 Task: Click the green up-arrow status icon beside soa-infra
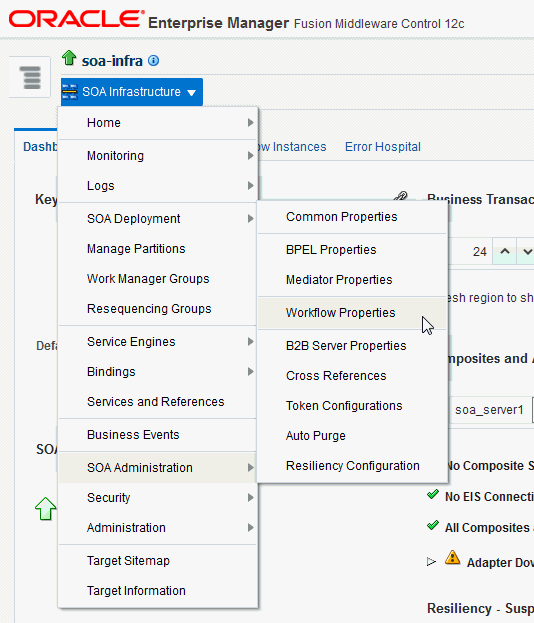point(69,58)
